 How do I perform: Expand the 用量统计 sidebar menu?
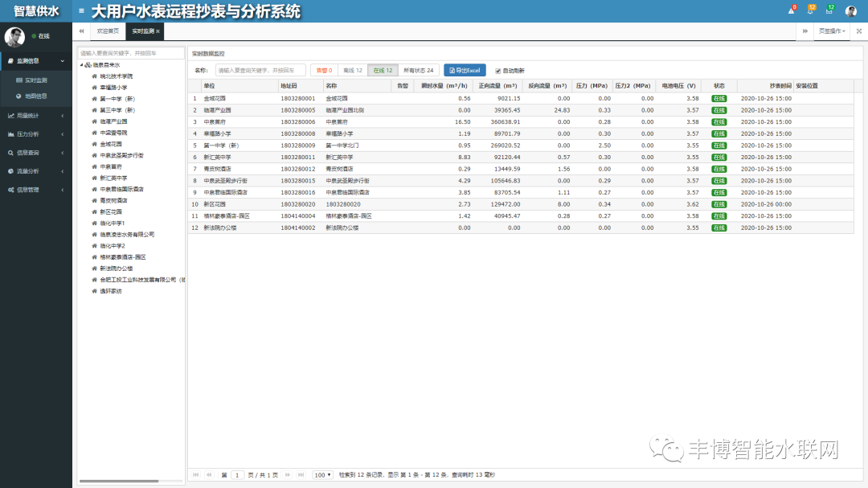[x=35, y=115]
